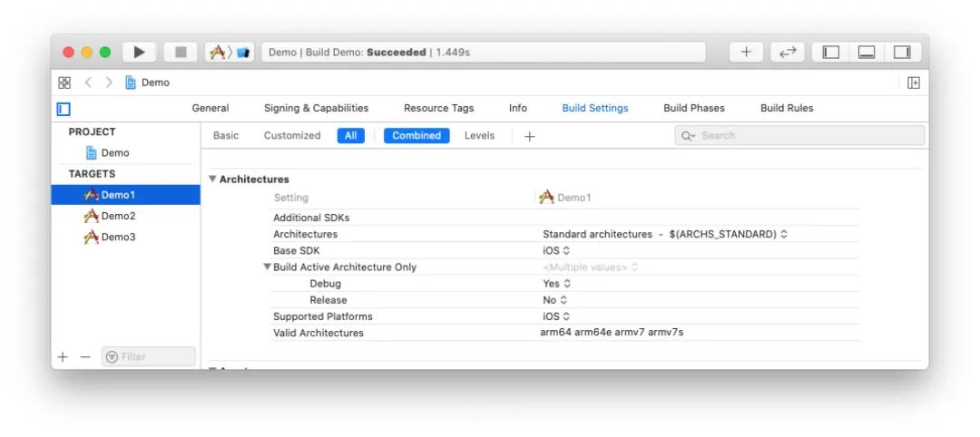Add a new build setting with plus
Viewport: 980px width, 437px height.
(530, 136)
